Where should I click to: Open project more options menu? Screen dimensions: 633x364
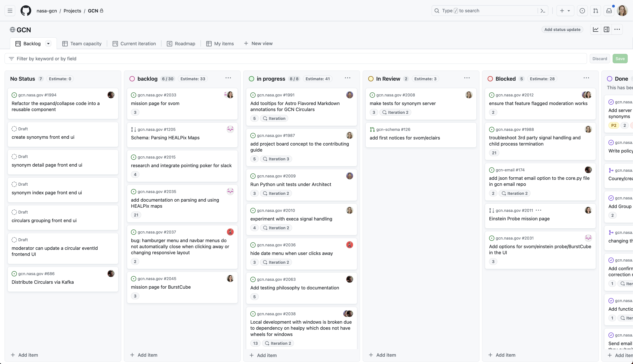(617, 30)
